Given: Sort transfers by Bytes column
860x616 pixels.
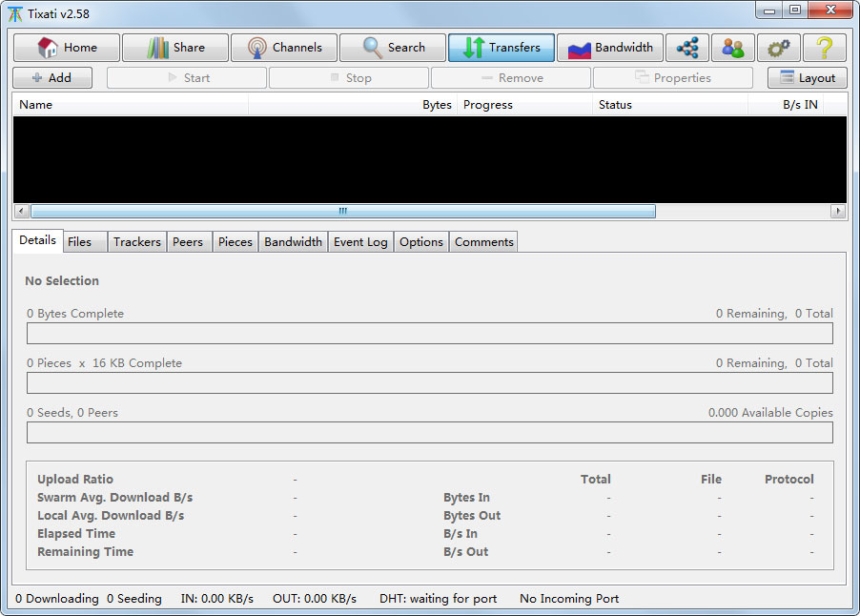Looking at the screenshot, I should click(353, 105).
